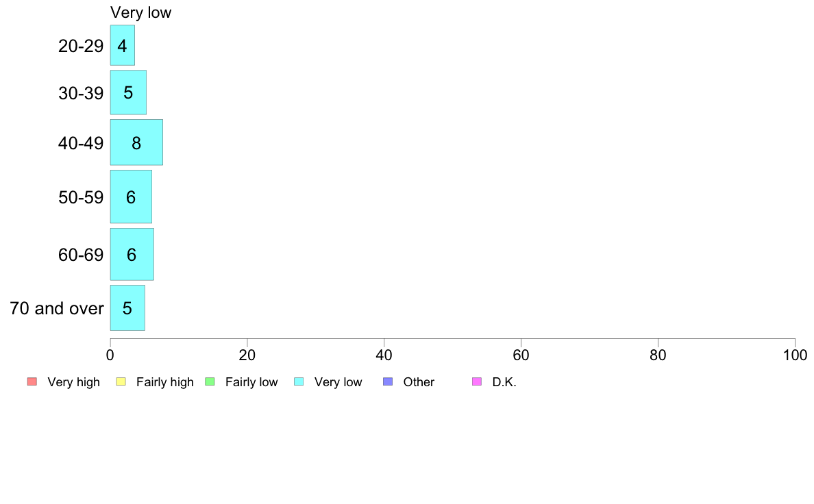
Task: Select the 50-59 age group bar
Action: tap(131, 197)
